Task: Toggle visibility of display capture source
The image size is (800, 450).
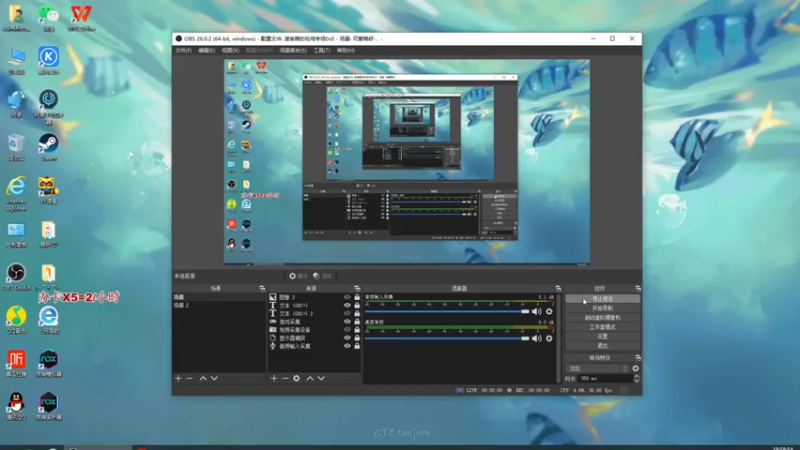Action: [x=347, y=338]
